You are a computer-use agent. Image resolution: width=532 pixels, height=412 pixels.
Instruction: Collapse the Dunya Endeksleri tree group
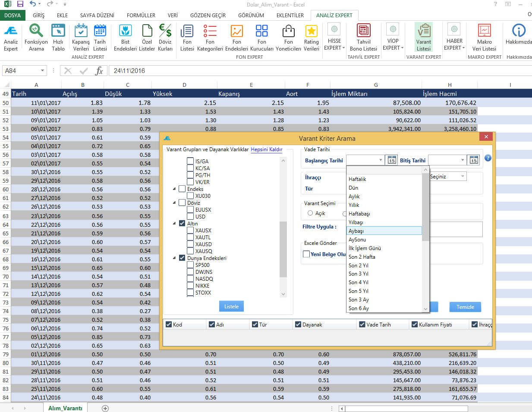pos(174,258)
